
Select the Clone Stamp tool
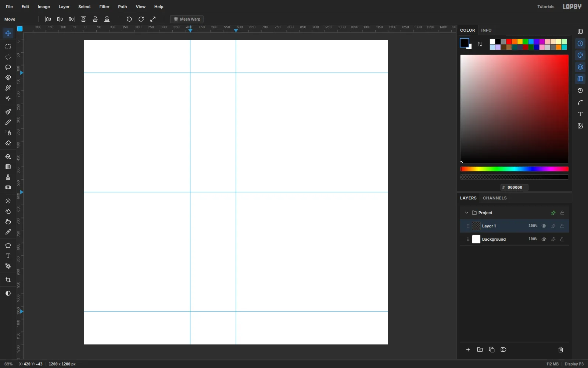click(8, 177)
